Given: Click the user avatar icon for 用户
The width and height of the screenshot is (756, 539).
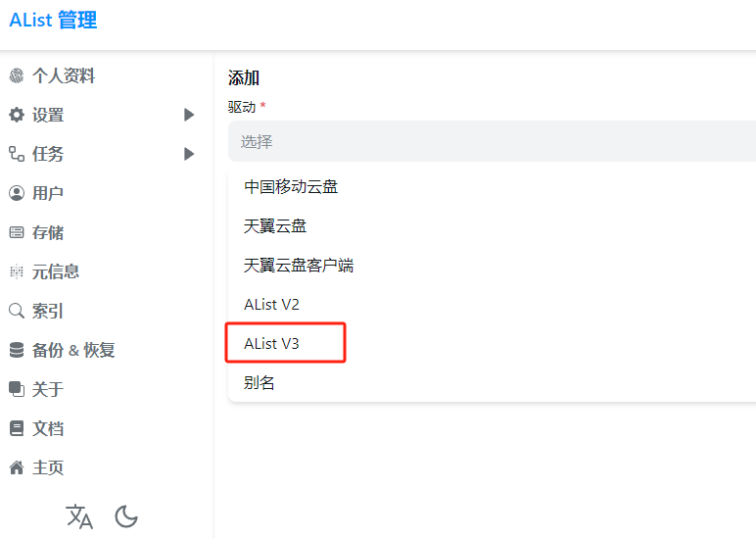Looking at the screenshot, I should [x=17, y=193].
